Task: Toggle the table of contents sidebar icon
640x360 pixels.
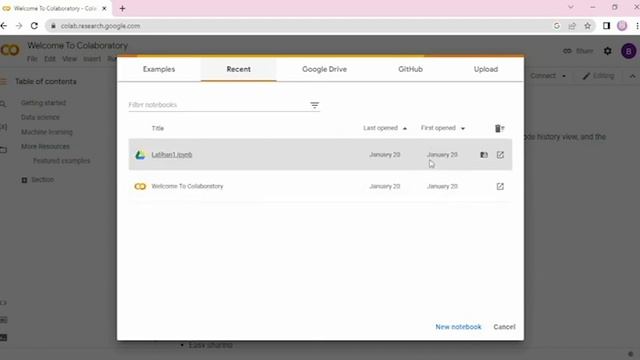Action: 3,82
